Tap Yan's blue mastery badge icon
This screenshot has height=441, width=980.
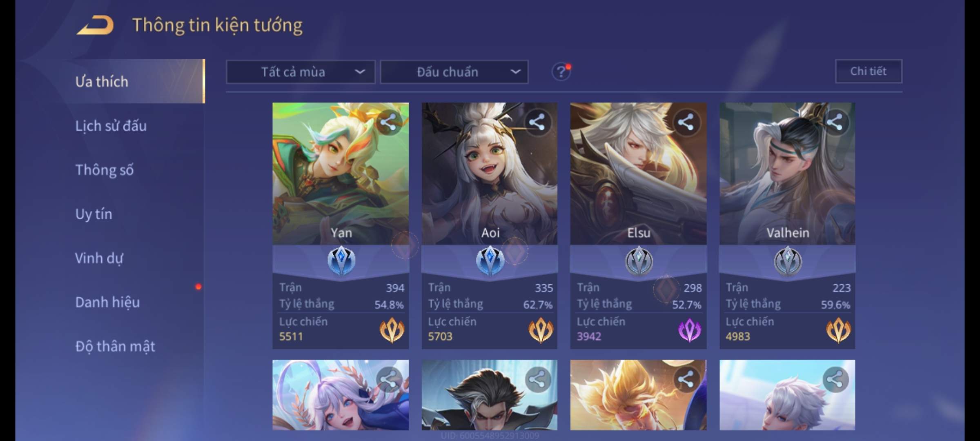point(341,261)
